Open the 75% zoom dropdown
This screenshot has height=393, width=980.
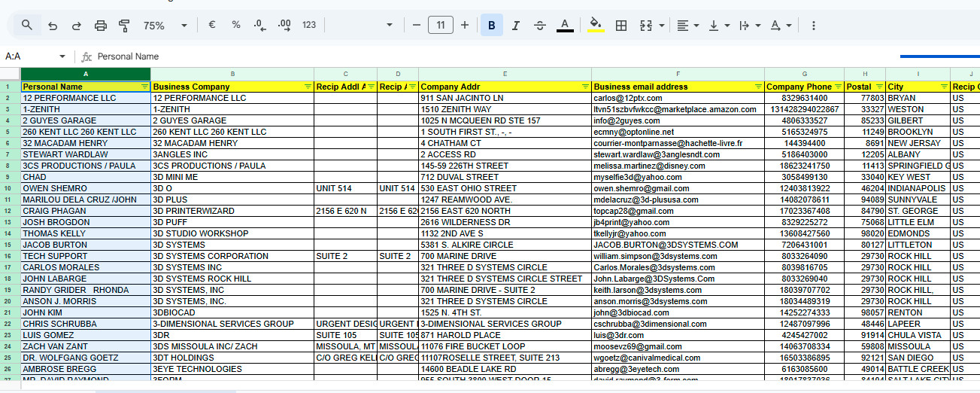tap(165, 26)
